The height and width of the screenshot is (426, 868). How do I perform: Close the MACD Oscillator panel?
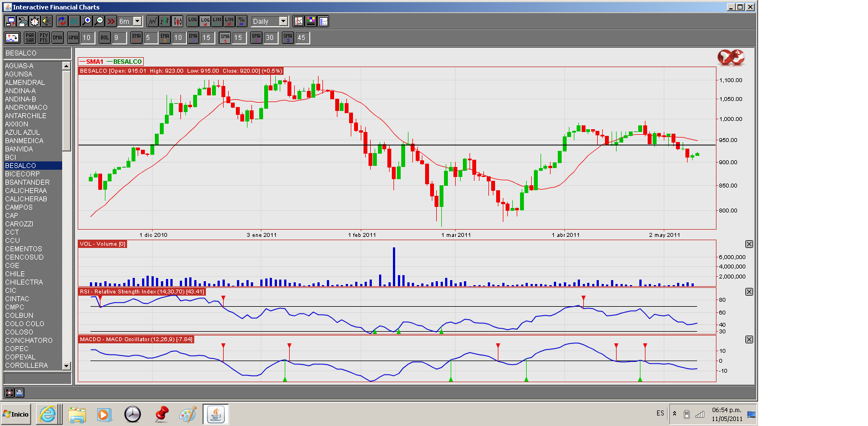pos(749,339)
